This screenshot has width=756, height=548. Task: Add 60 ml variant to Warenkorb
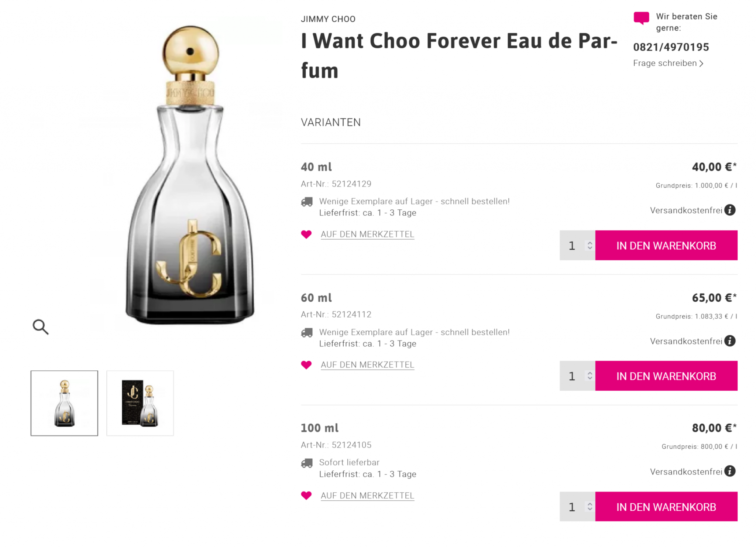[x=666, y=376]
